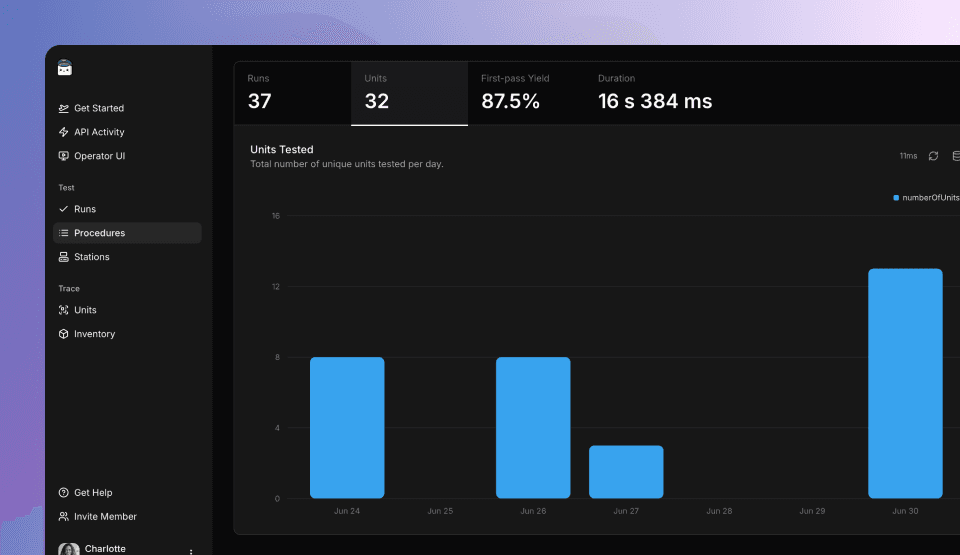
Task: Click the API Activity lightning icon
Action: point(64,132)
